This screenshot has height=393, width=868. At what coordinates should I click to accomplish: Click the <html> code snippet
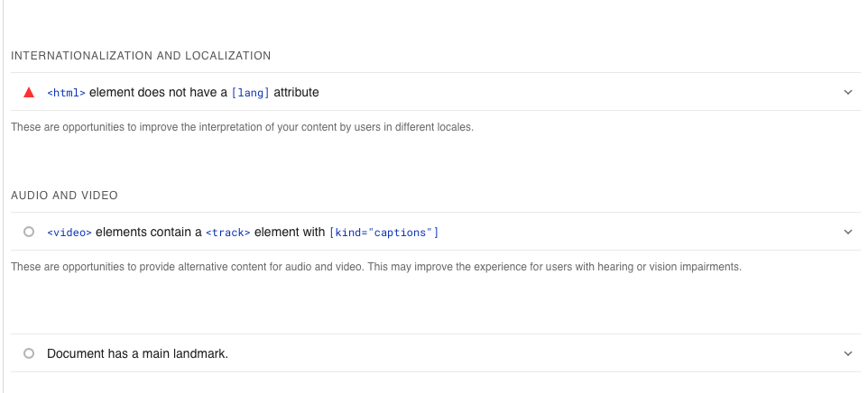[66, 92]
